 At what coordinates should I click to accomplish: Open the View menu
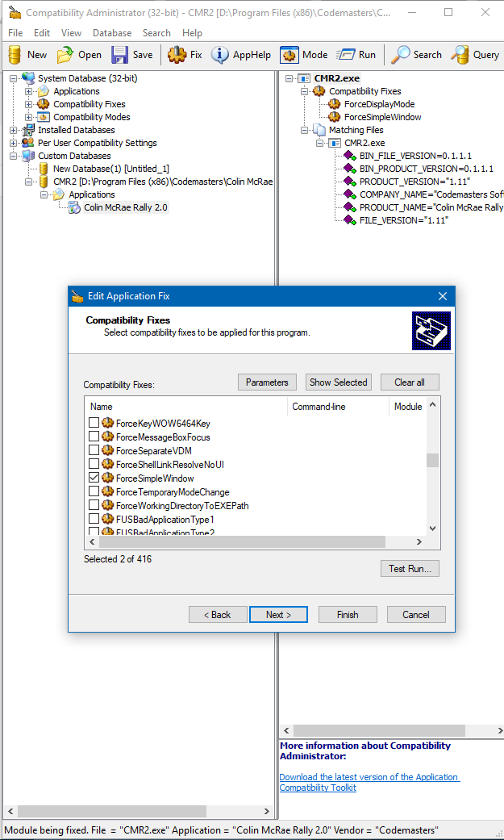click(71, 32)
